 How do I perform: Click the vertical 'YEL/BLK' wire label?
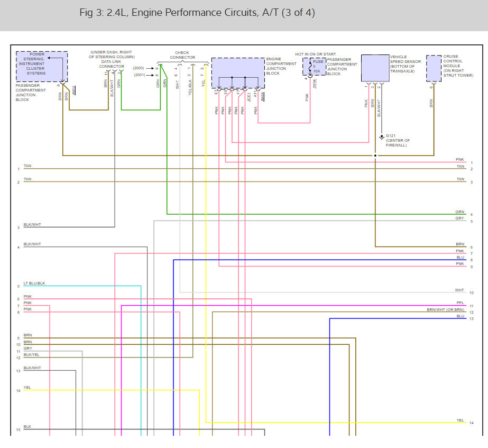(x=190, y=87)
